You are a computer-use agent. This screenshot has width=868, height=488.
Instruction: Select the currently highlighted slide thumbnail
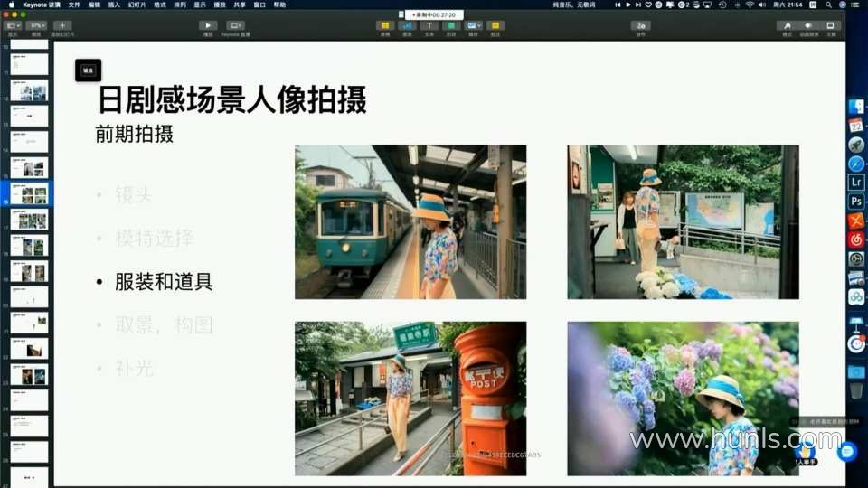(29, 193)
